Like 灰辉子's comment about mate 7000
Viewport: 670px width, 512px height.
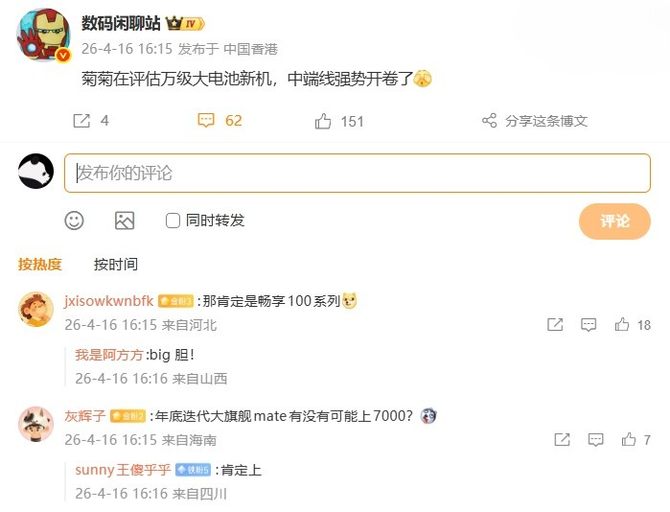629,439
